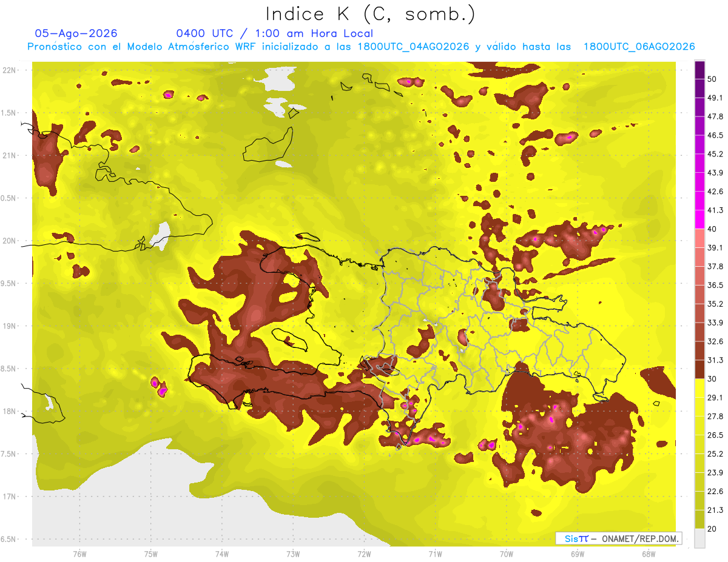Click the legend value 49.1
728x562 pixels.
click(715, 98)
